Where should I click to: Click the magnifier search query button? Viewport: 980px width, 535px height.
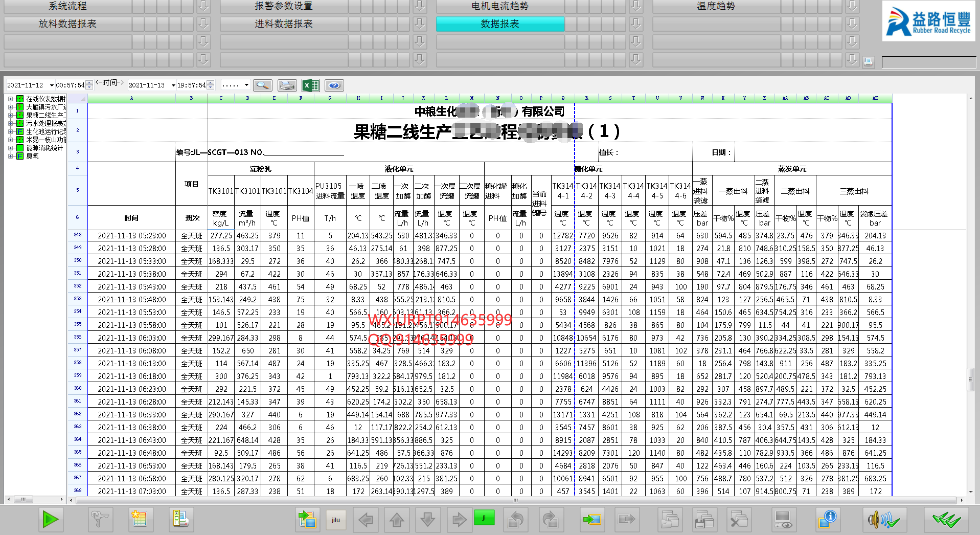pyautogui.click(x=263, y=85)
